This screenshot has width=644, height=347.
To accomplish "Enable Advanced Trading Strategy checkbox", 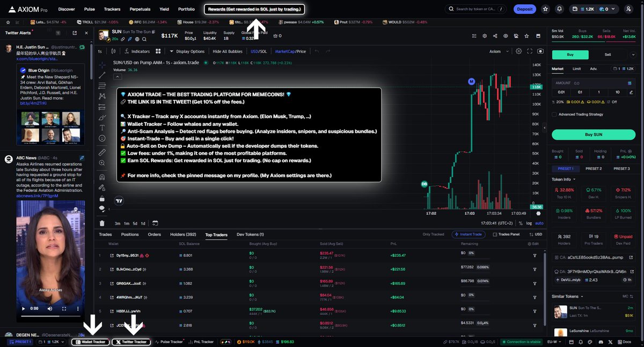I will coord(554,114).
